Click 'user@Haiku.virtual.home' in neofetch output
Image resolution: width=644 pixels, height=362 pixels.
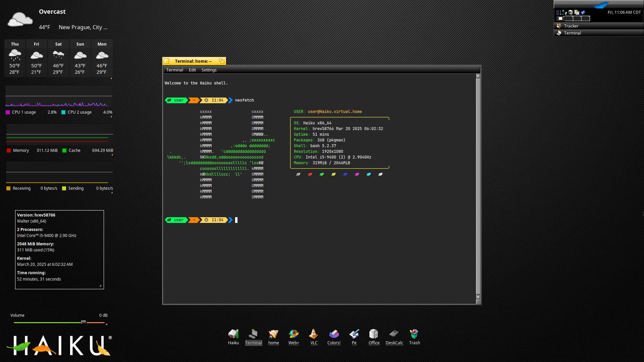[335, 112]
